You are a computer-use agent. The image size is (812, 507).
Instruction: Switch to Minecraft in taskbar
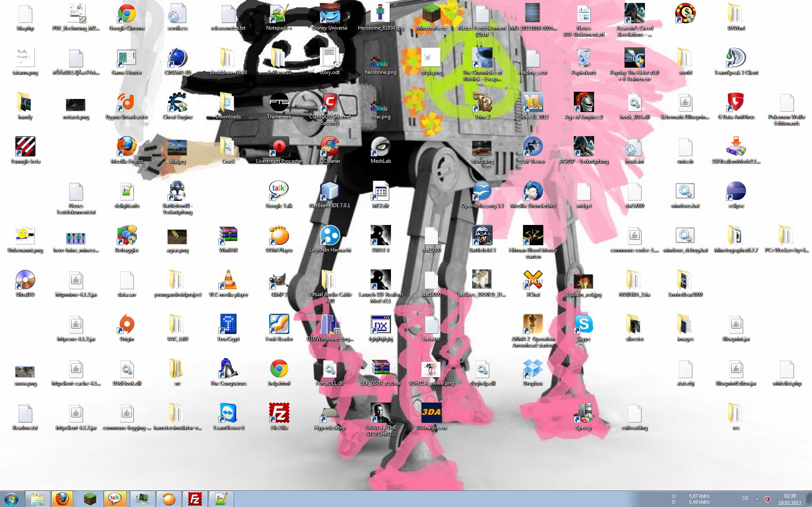pyautogui.click(x=89, y=499)
